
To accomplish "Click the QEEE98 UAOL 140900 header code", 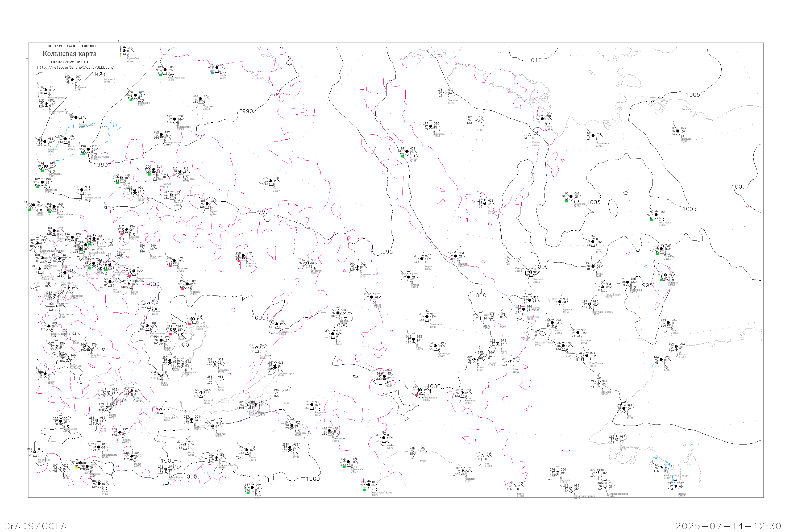I will coord(71,46).
